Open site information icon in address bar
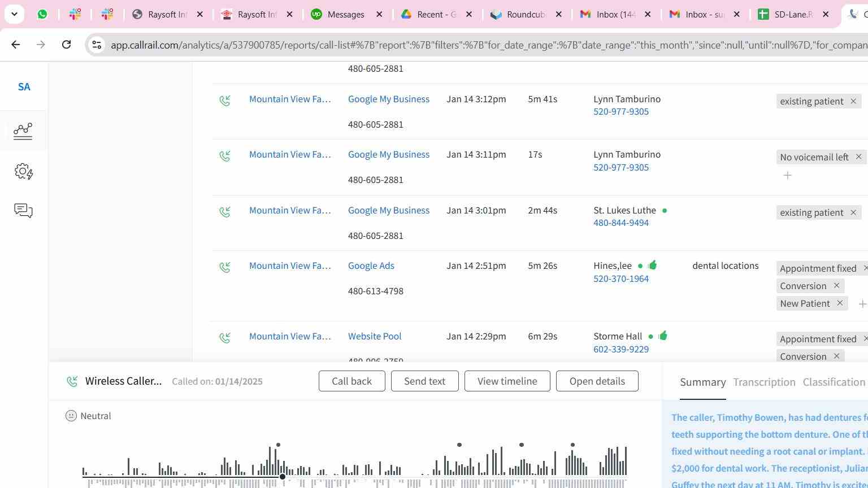 (x=97, y=45)
